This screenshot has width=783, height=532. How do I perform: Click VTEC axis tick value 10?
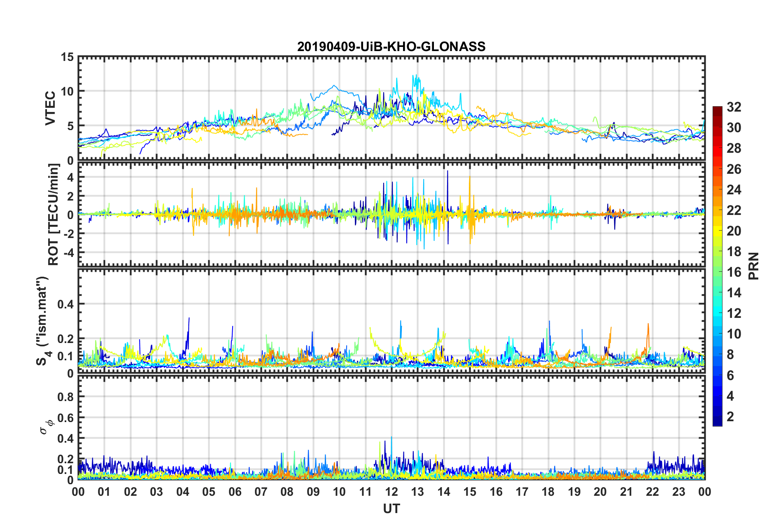[x=68, y=91]
